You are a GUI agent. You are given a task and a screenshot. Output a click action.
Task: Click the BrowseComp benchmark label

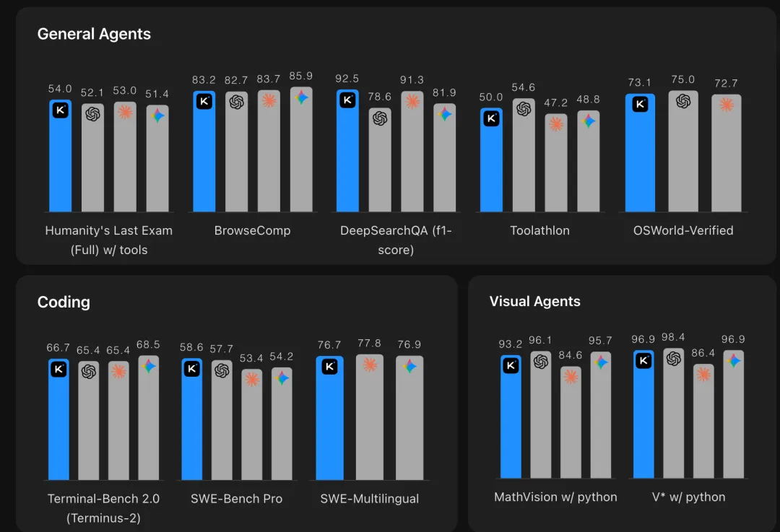click(x=252, y=231)
